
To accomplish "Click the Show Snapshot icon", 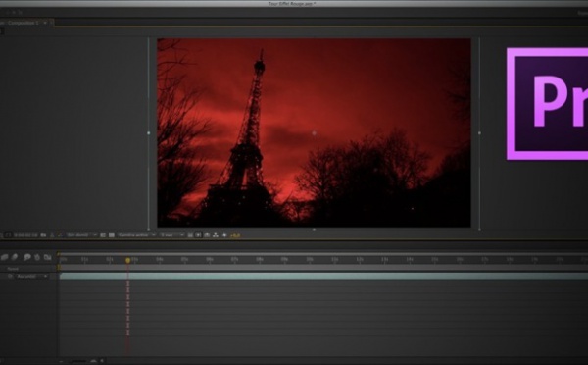I will pyautogui.click(x=52, y=235).
